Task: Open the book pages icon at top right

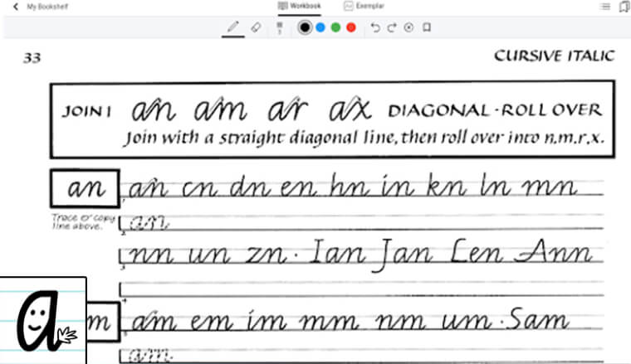Action: click(624, 7)
